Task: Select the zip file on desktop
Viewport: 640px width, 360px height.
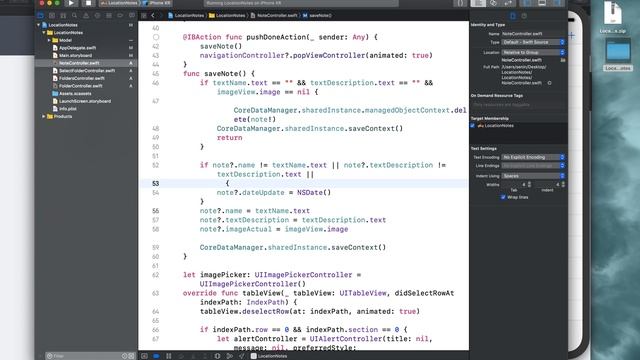Action: [612, 16]
